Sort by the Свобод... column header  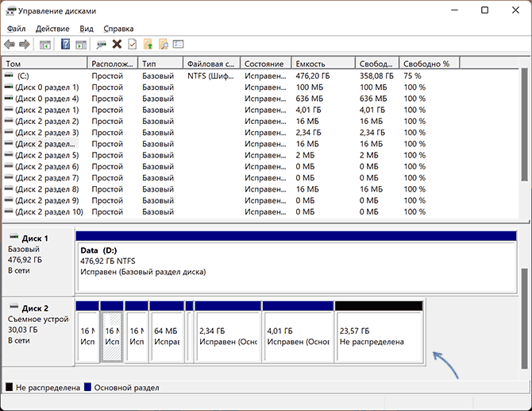coord(377,64)
